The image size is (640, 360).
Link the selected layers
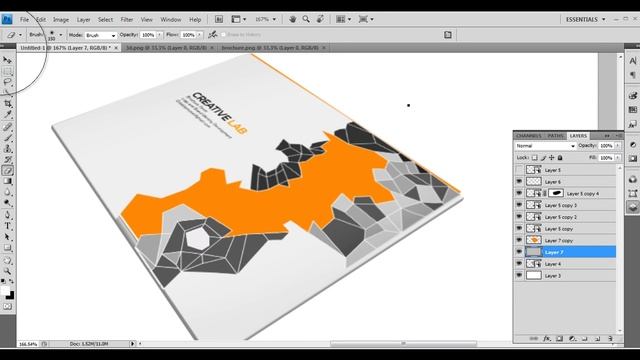click(x=534, y=338)
